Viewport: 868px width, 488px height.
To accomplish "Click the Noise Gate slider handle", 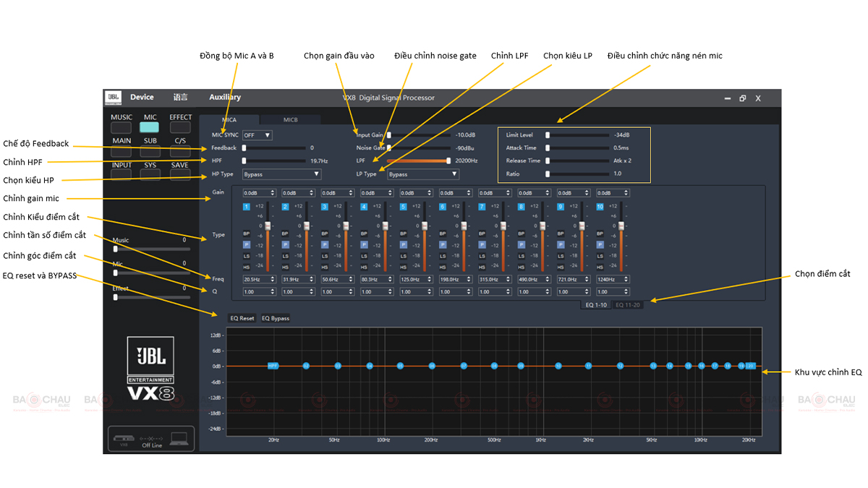I will (x=389, y=147).
